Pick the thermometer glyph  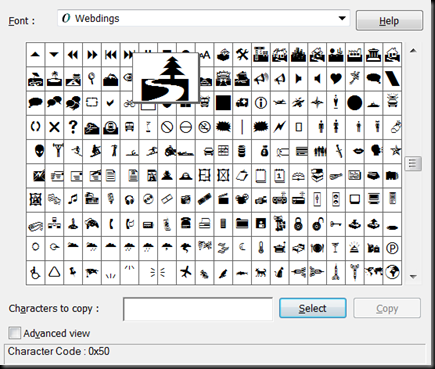(x=261, y=248)
